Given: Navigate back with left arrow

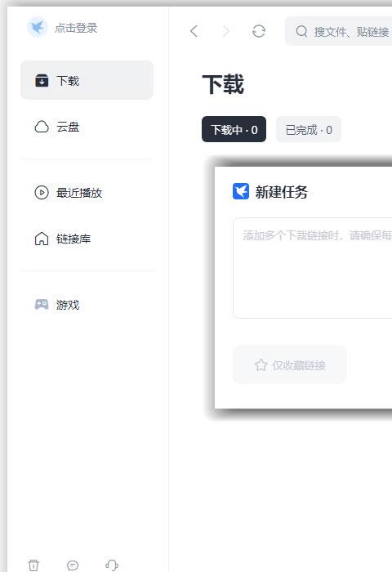Looking at the screenshot, I should pyautogui.click(x=194, y=31).
